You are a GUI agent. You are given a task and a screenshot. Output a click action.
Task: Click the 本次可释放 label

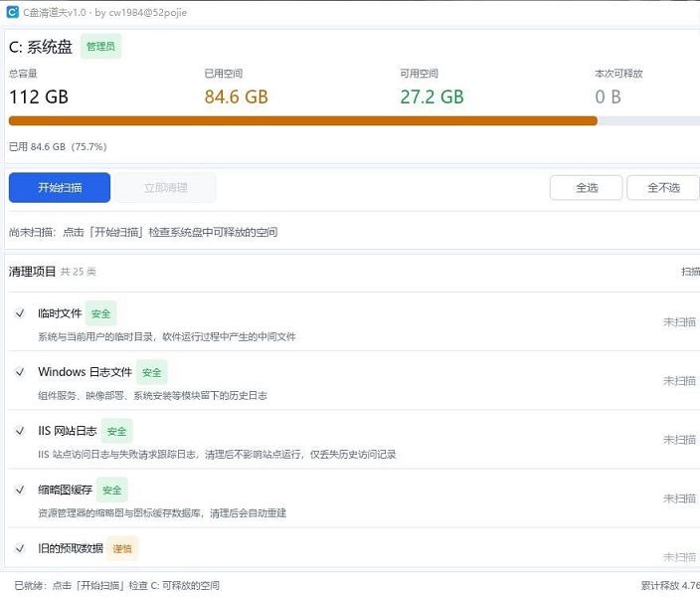tap(618, 74)
